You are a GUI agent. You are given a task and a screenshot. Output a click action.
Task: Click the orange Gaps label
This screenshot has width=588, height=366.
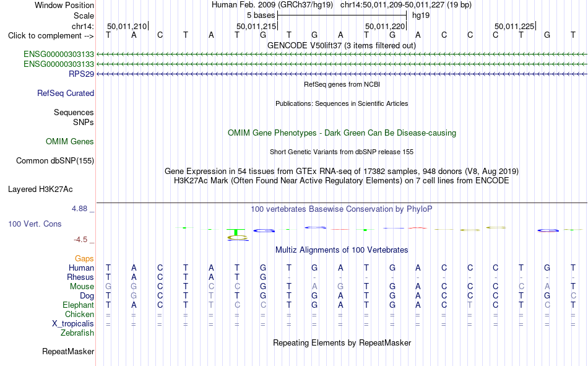[84, 258]
